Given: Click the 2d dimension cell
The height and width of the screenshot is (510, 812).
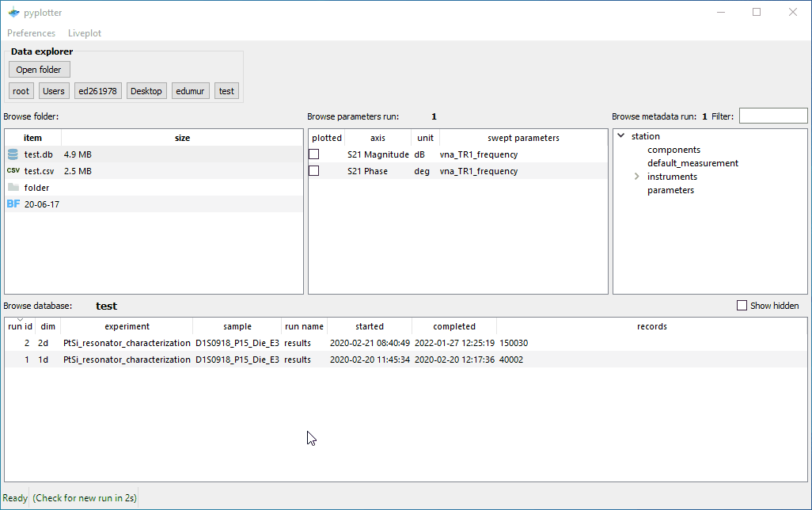Looking at the screenshot, I should tap(43, 343).
